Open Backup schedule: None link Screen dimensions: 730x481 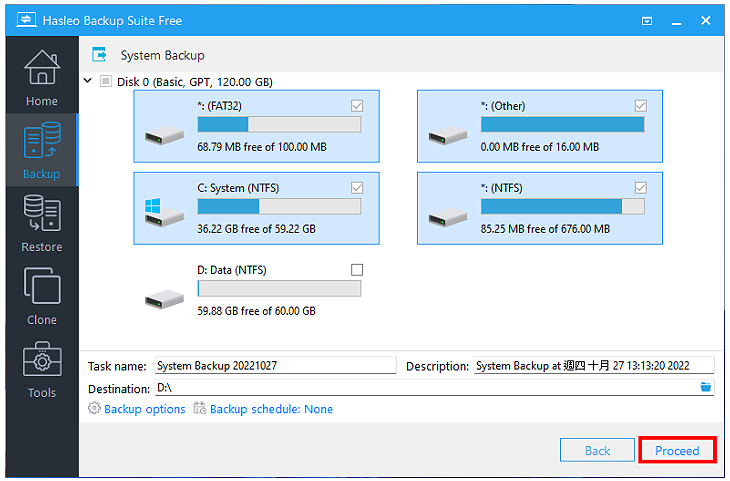(271, 409)
